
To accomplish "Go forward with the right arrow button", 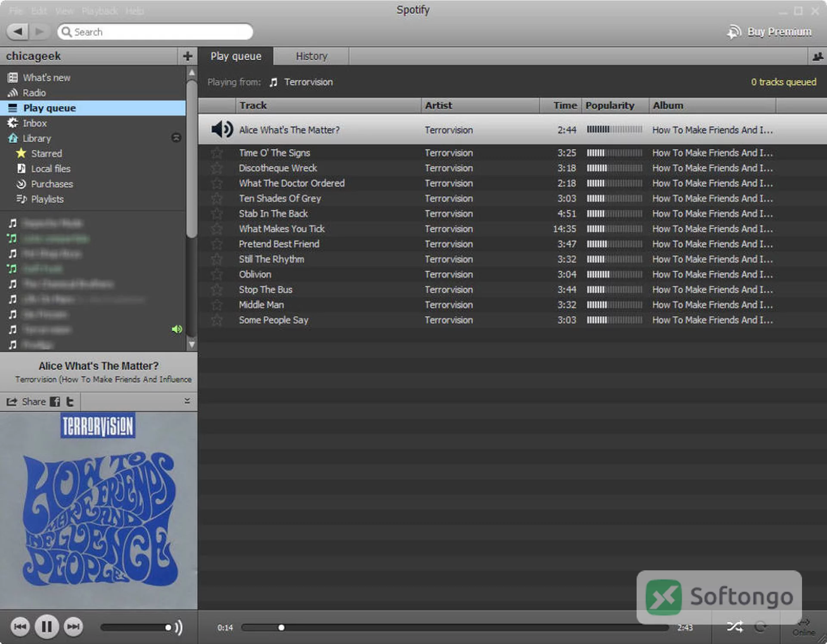I will point(39,31).
